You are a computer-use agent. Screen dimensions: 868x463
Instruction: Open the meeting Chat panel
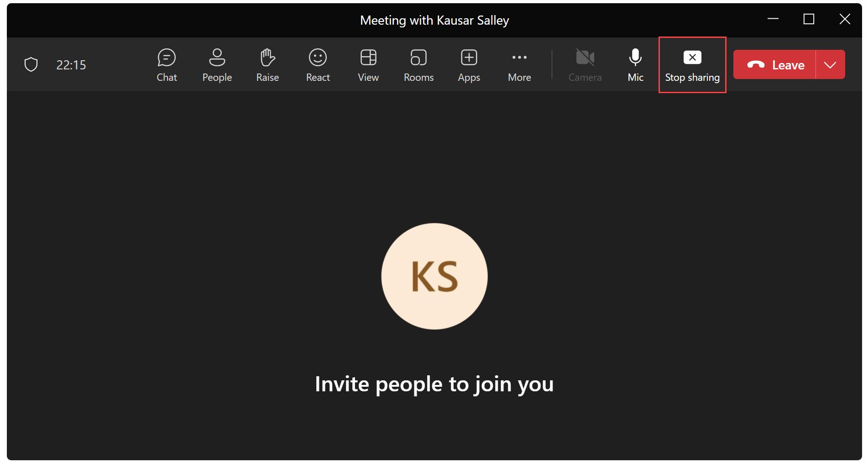click(x=167, y=64)
